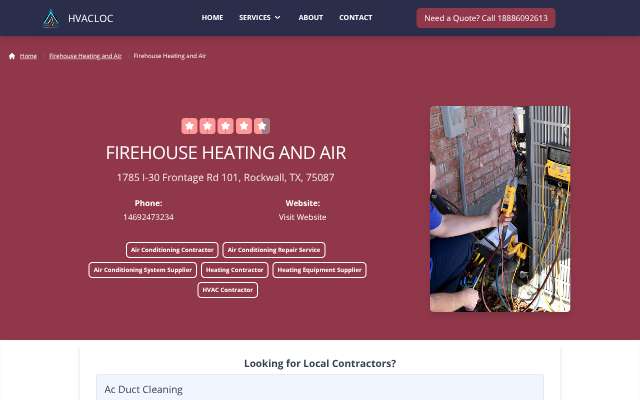Follow the Home breadcrumb link

28,56
